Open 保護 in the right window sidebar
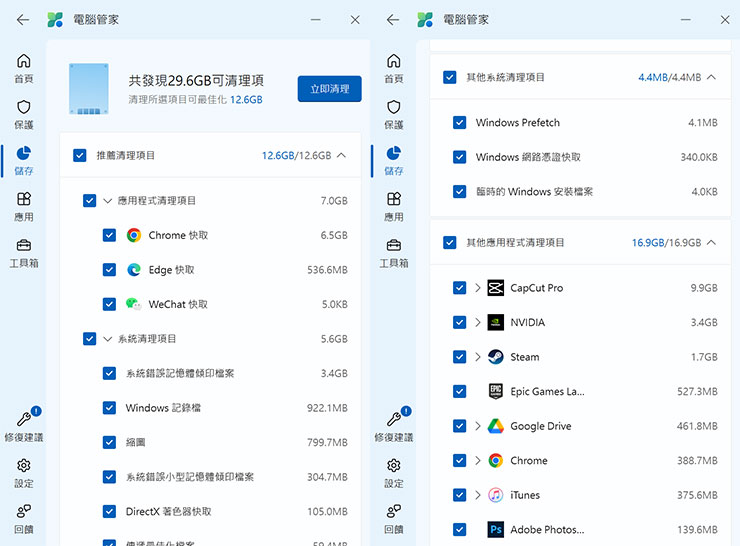 (394, 114)
